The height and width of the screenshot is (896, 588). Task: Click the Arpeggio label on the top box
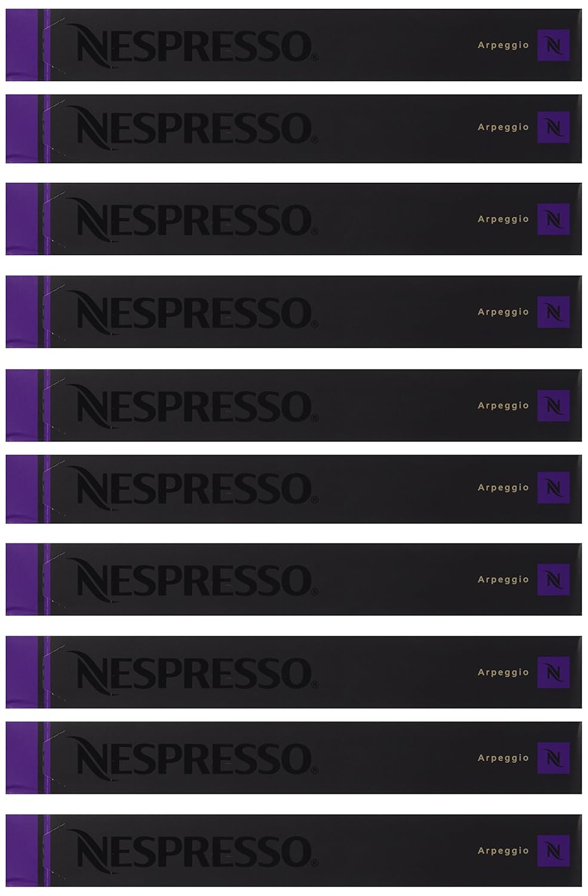(503, 45)
